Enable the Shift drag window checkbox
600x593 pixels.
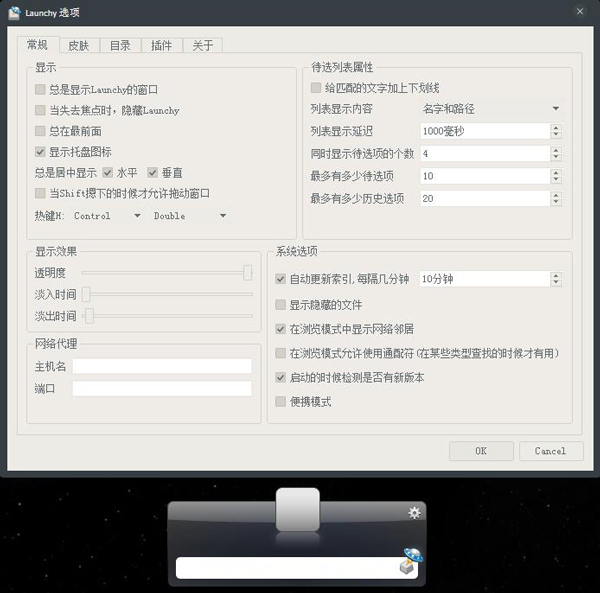tap(40, 193)
